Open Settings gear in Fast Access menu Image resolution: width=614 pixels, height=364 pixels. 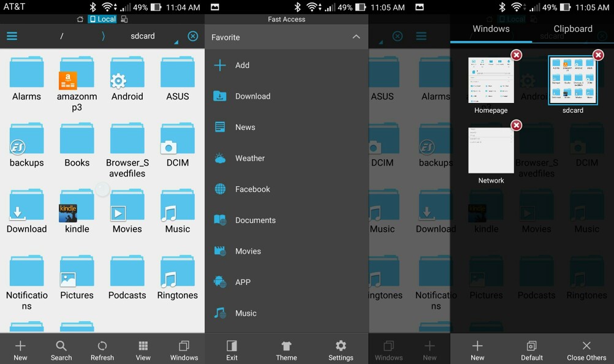point(341,350)
